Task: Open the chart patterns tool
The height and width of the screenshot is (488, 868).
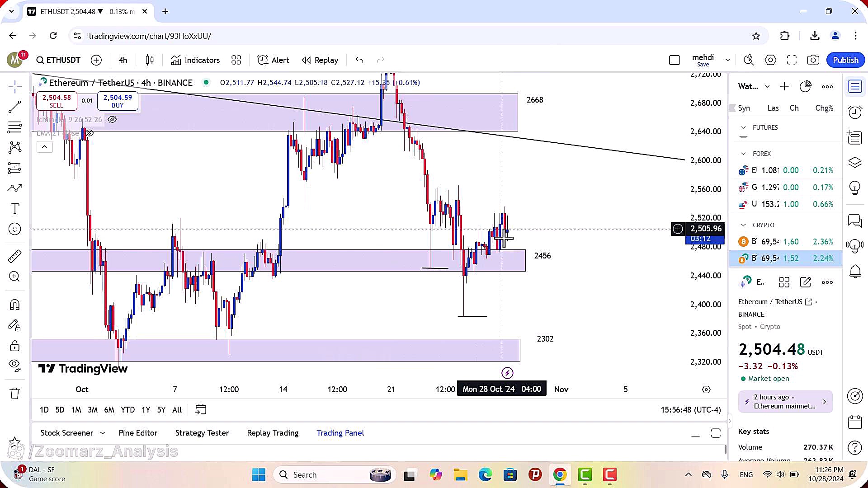Action: (15, 147)
